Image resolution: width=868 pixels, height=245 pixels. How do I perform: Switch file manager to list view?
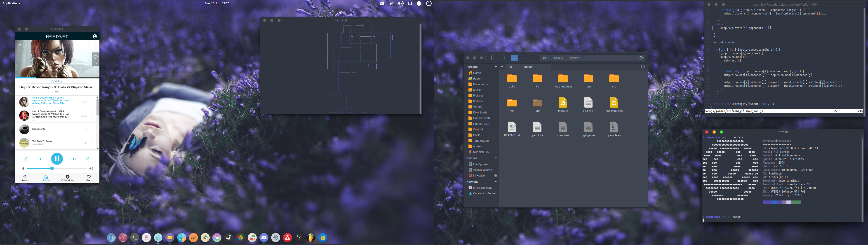(522, 58)
